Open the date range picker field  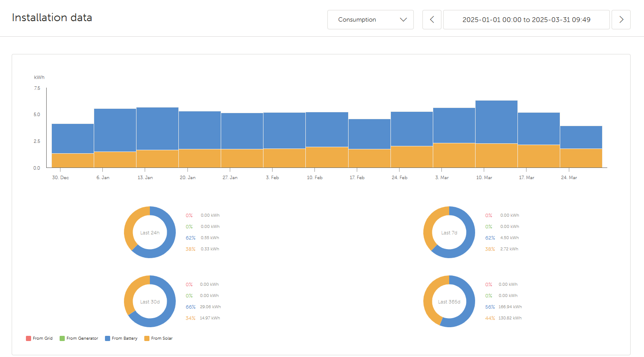click(x=526, y=20)
